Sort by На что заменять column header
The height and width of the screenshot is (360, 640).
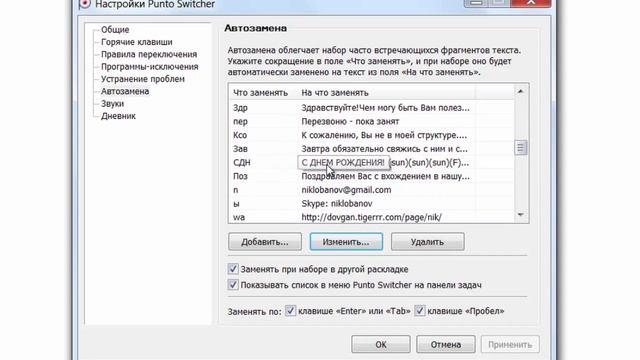point(387,93)
